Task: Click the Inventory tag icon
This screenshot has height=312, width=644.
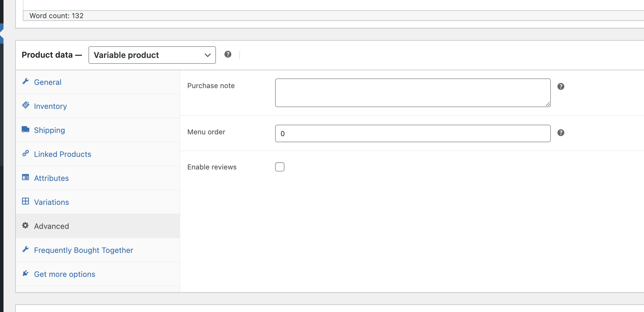Action: 25,105
